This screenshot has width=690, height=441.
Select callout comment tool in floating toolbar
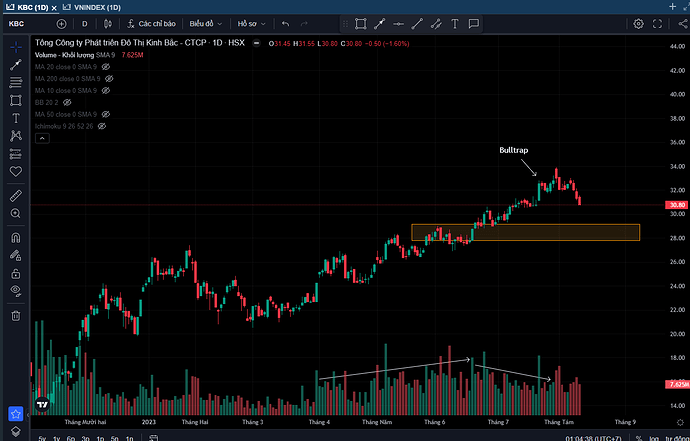(473, 24)
